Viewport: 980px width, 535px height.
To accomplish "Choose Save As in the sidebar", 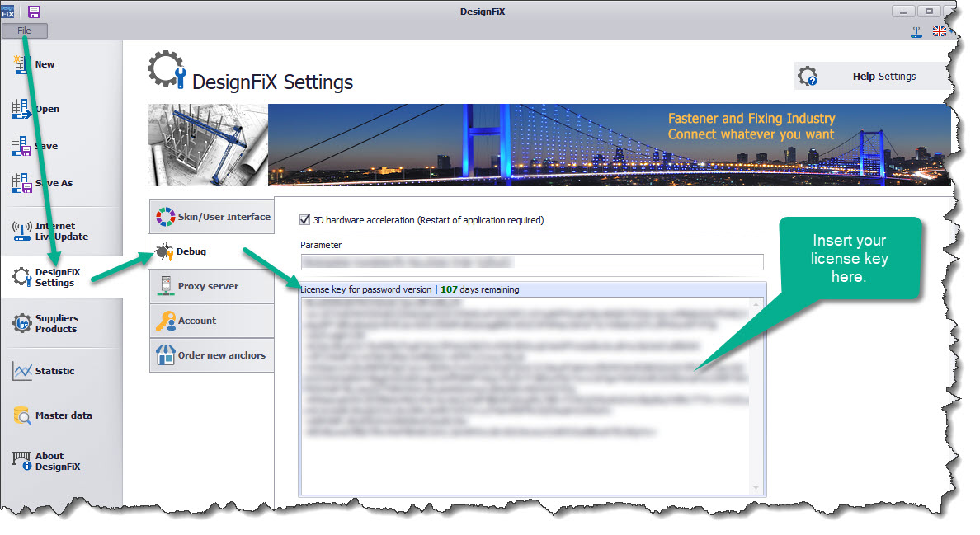I will pos(54,183).
